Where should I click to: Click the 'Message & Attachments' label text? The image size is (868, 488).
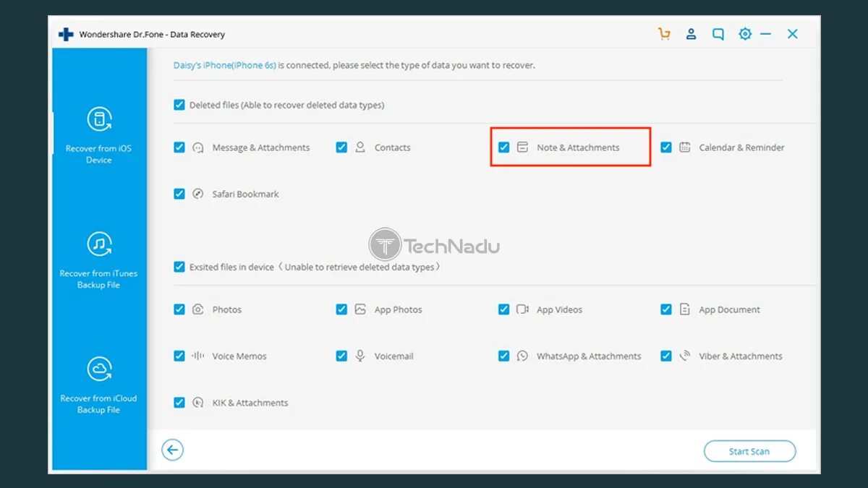point(261,147)
